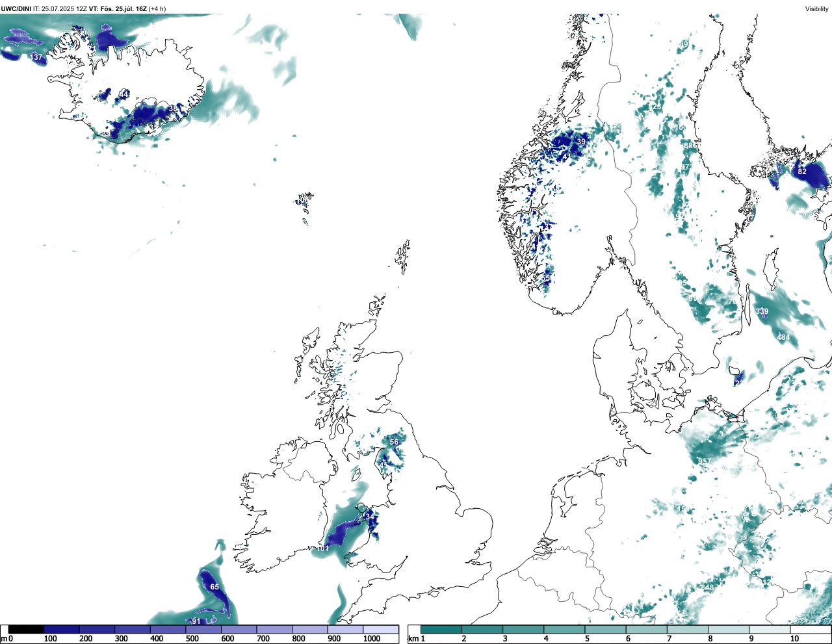Click the '10' tick label on km scale
This screenshot has width=832, height=644.
794,639
